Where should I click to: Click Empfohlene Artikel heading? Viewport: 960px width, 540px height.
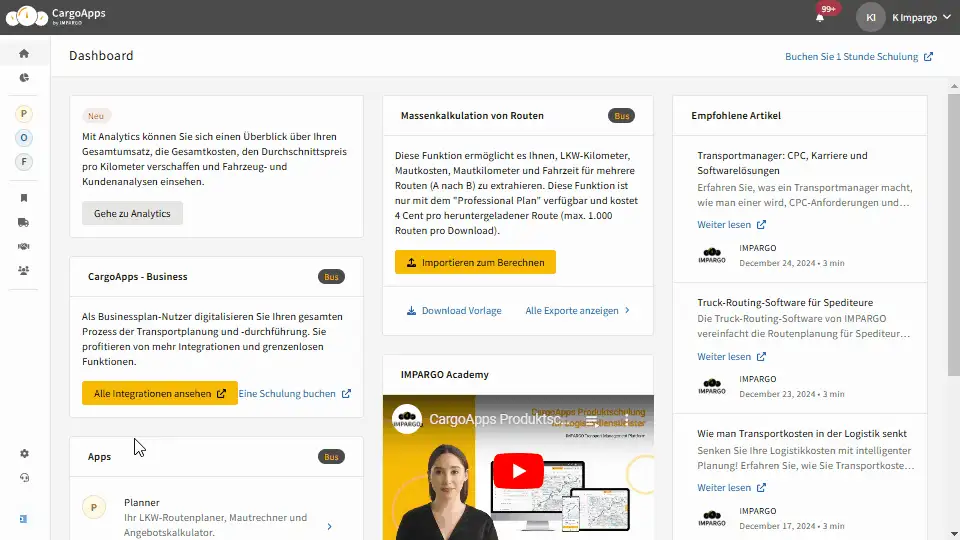tap(736, 116)
